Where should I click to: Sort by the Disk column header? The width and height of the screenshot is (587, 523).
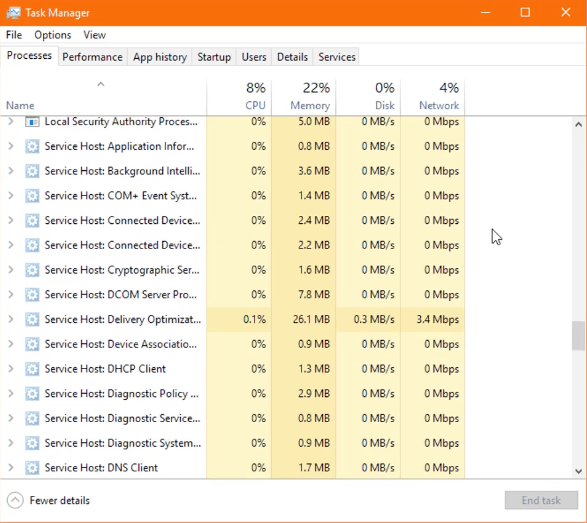click(x=368, y=97)
